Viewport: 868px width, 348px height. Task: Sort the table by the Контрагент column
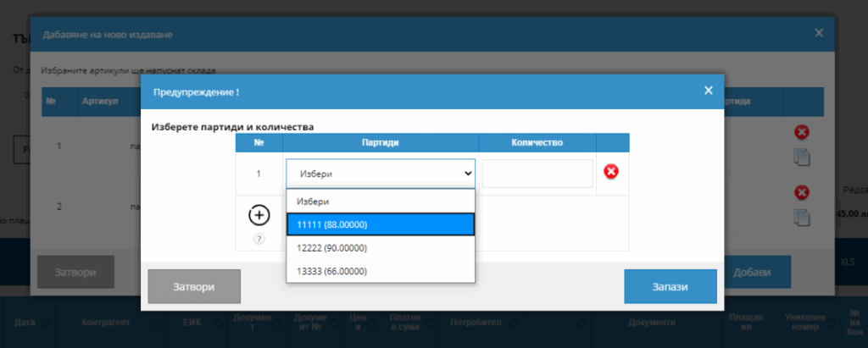(106, 323)
